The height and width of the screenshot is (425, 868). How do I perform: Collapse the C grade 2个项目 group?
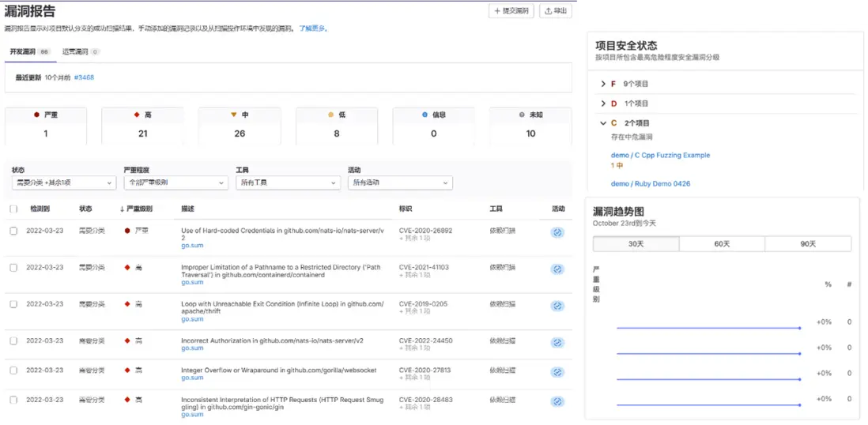pos(603,123)
